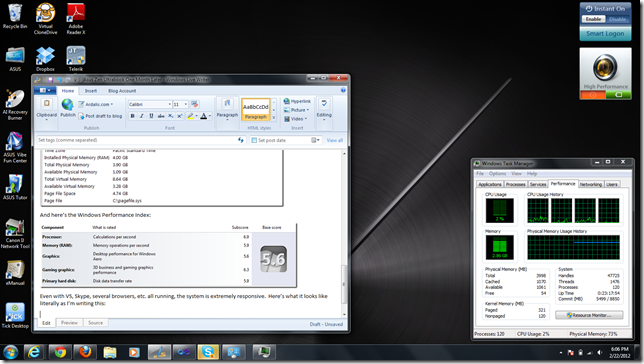Open the Adobe Reader X desktop icon

(x=76, y=19)
